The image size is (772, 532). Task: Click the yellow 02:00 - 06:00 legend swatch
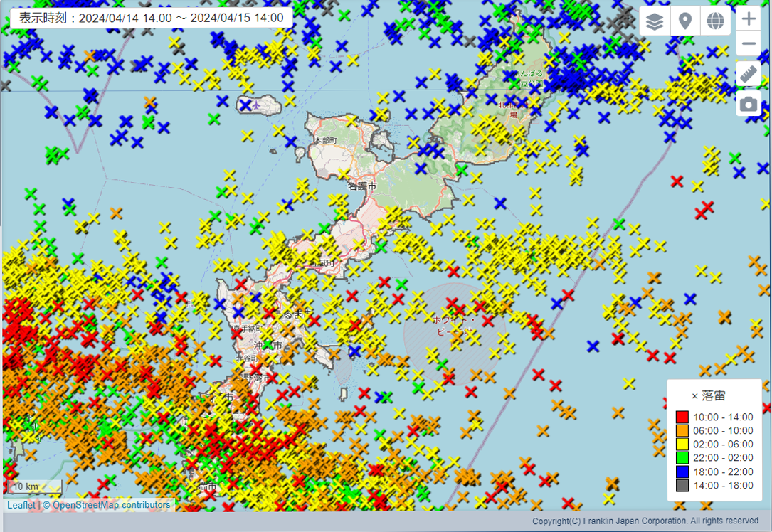pos(682,445)
